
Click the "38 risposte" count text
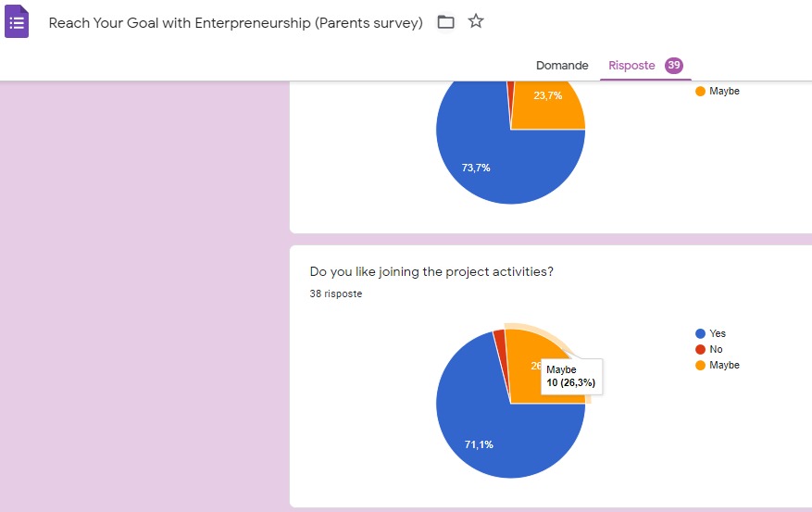click(335, 293)
